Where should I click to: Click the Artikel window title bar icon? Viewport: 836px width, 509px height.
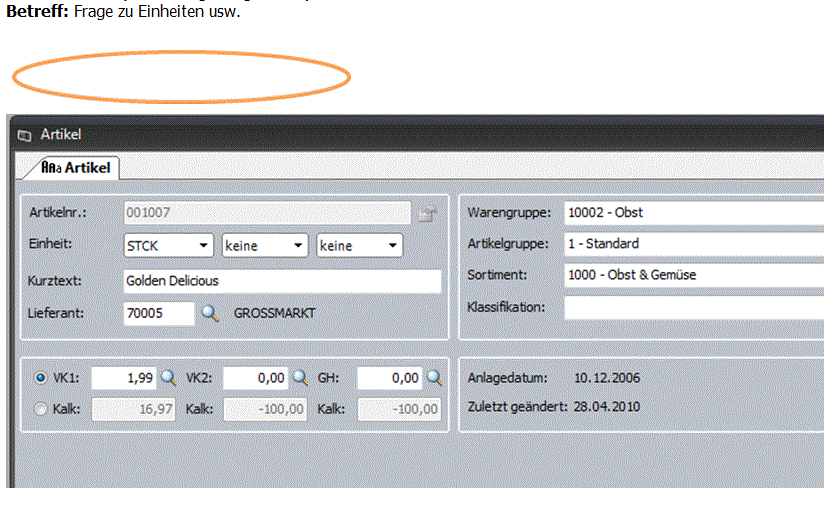coord(25,135)
